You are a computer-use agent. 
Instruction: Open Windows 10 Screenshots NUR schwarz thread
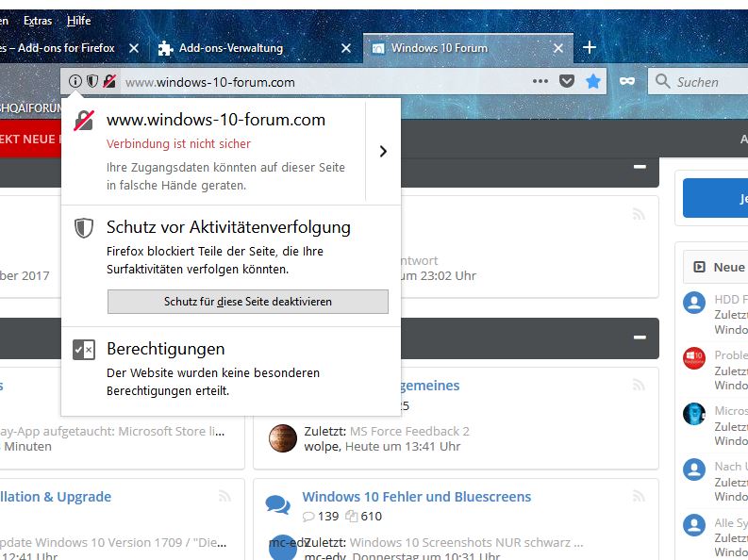pyautogui.click(x=466, y=542)
